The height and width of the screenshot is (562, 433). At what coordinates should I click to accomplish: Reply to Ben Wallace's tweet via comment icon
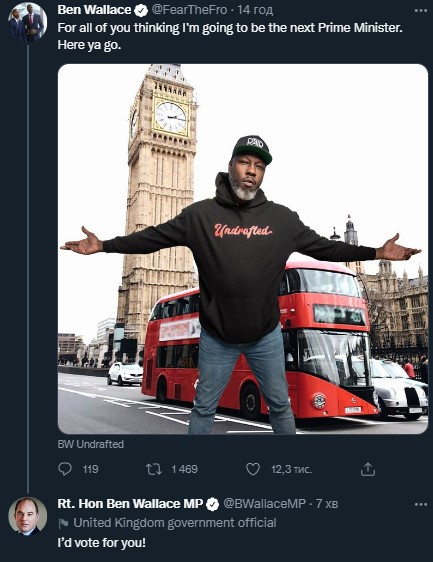tap(65, 469)
